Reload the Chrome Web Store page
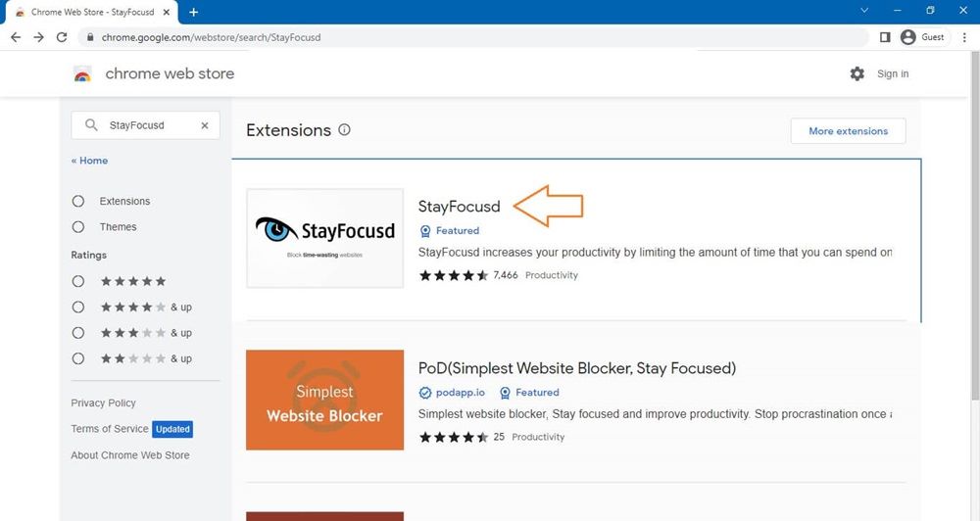The height and width of the screenshot is (521, 980). pos(61,37)
